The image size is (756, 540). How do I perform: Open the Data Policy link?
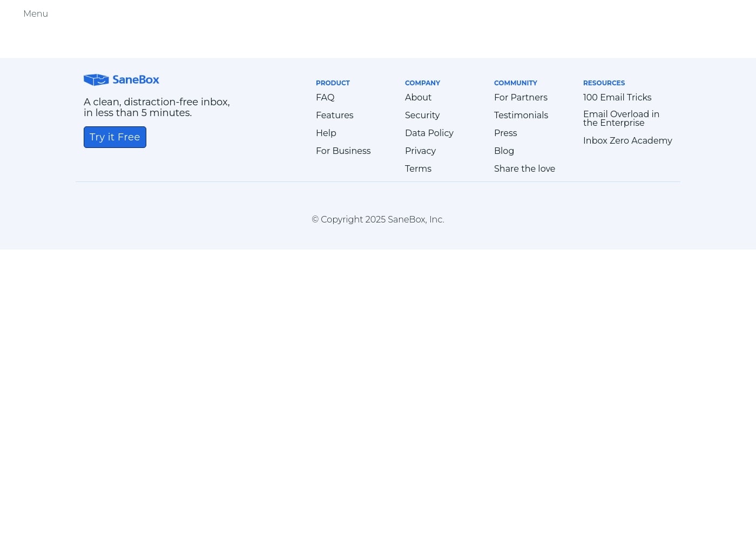click(x=429, y=133)
